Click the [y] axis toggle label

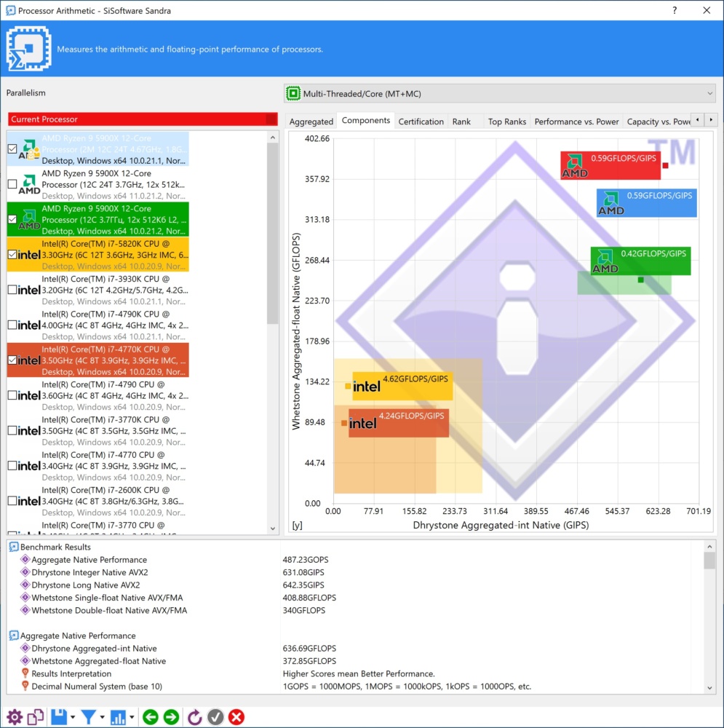(x=297, y=525)
